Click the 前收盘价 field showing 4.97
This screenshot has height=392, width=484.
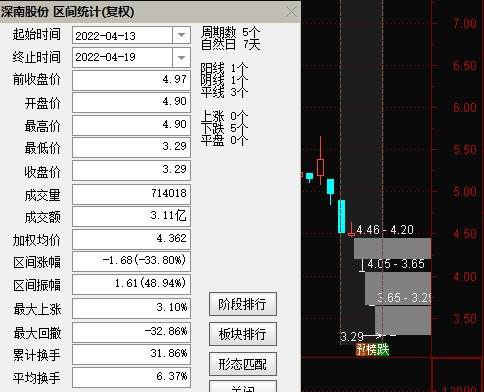pos(131,80)
